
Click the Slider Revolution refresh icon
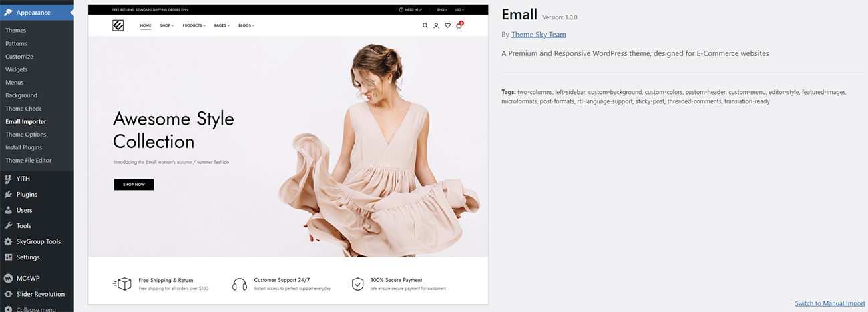pyautogui.click(x=8, y=294)
